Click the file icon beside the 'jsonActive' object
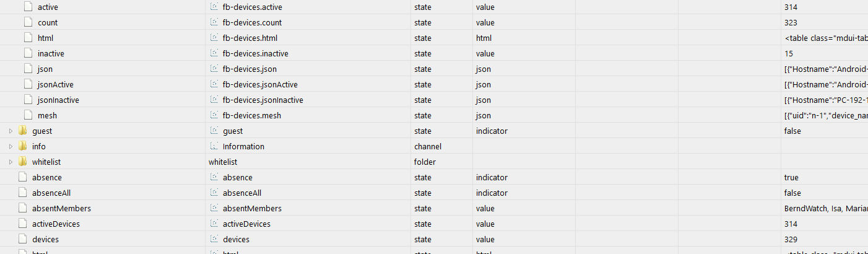 tap(28, 84)
